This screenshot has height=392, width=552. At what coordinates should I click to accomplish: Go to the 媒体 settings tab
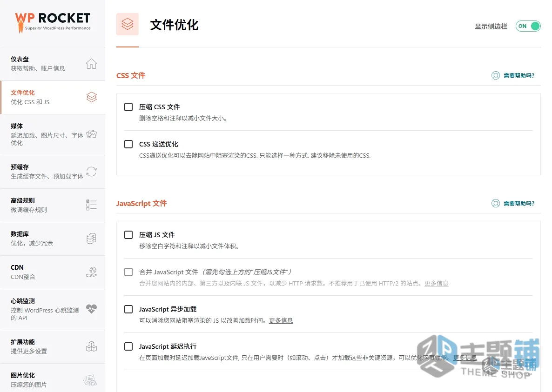[53, 135]
